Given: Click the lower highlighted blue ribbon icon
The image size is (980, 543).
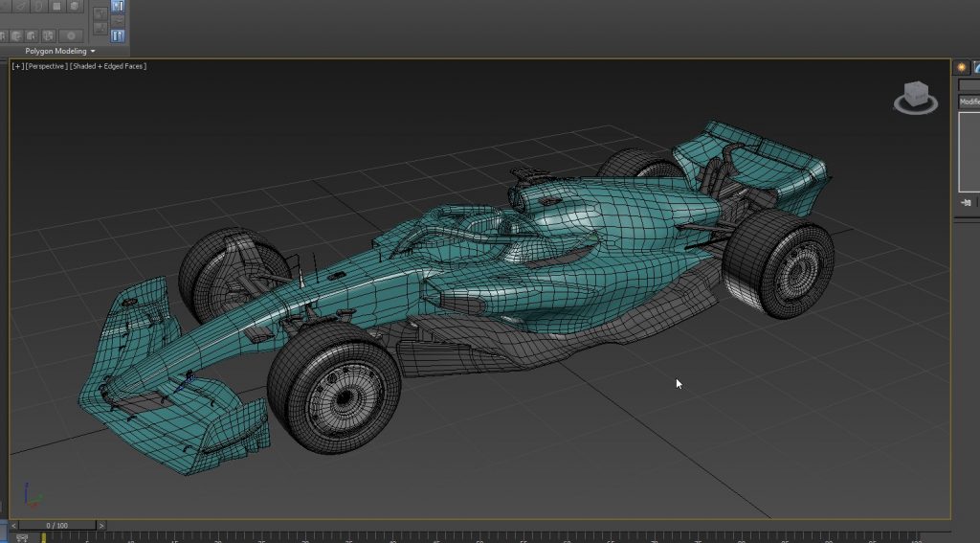Looking at the screenshot, I should pos(119,35).
